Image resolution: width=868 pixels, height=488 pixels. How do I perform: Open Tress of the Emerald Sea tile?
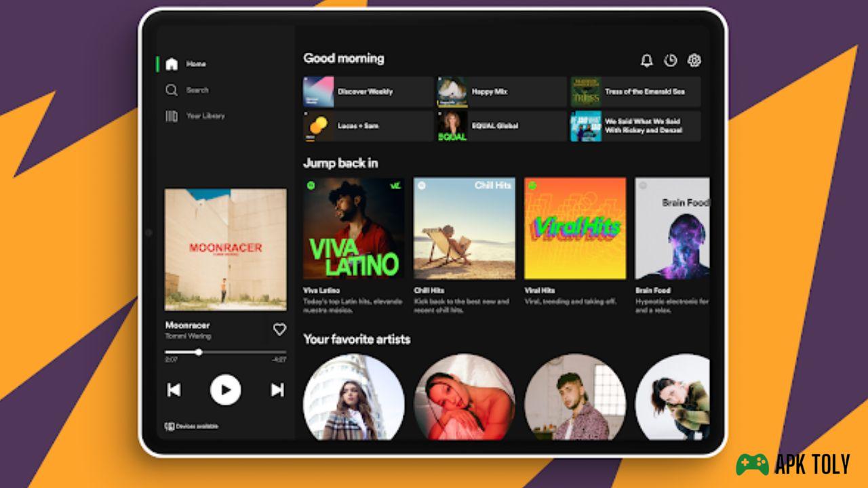[x=635, y=91]
